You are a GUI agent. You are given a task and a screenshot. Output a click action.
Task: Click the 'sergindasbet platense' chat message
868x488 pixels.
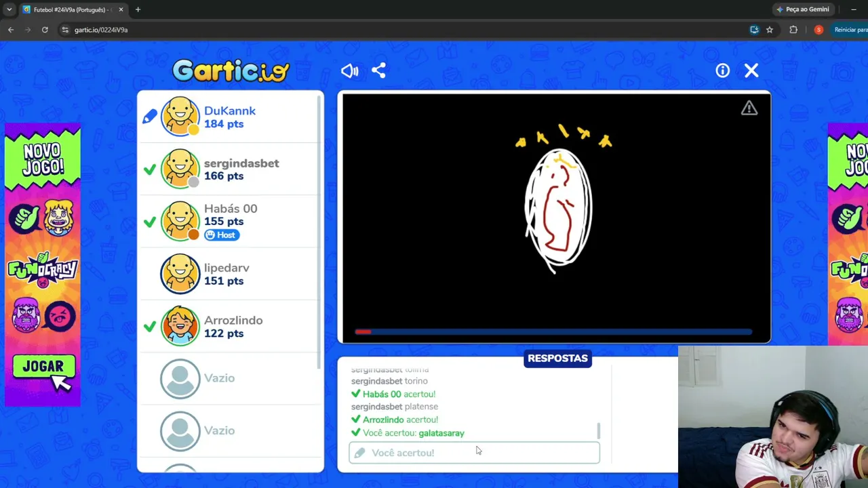tap(395, 407)
